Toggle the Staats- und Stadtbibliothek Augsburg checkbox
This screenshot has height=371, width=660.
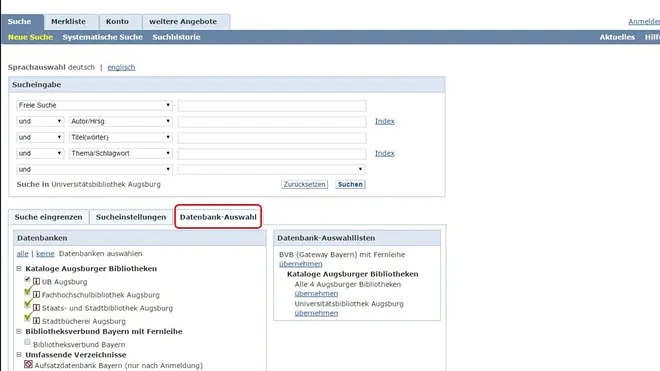pyautogui.click(x=28, y=304)
